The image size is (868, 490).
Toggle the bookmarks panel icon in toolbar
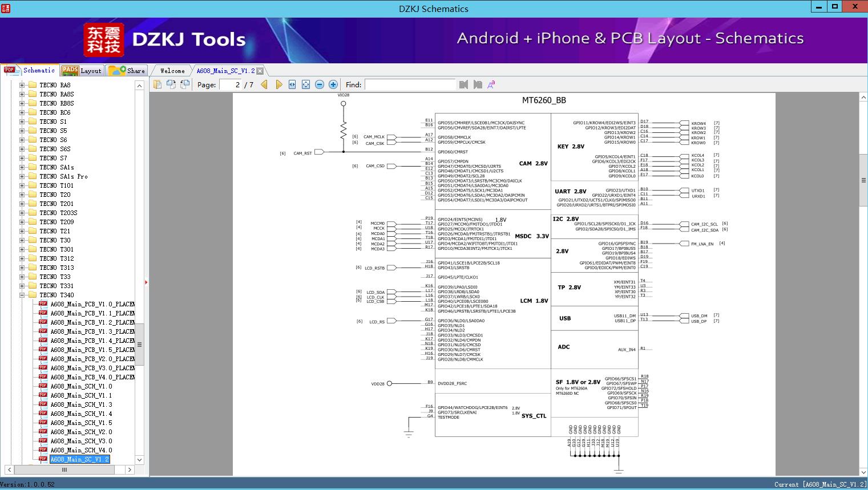coord(157,84)
